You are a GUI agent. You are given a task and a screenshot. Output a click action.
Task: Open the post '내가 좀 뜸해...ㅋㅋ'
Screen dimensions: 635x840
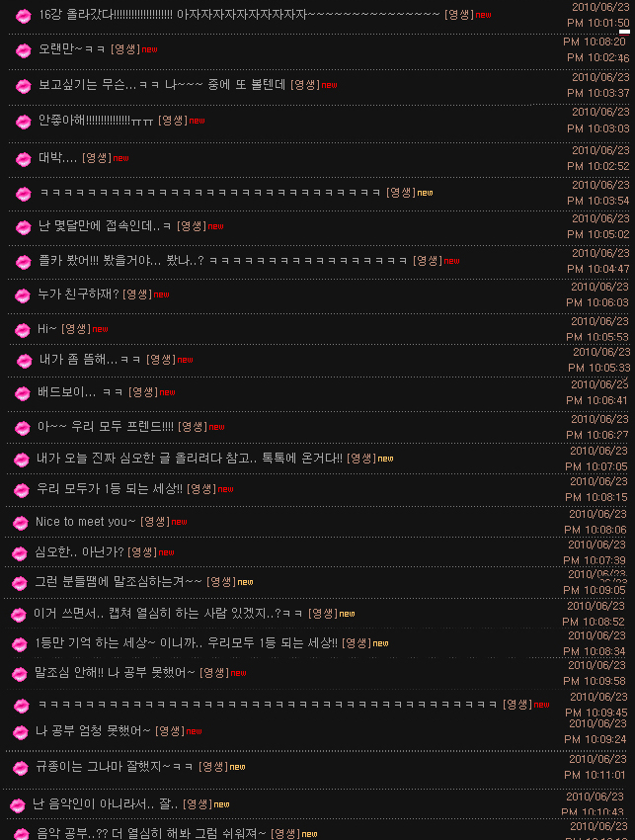pyautogui.click(x=90, y=360)
